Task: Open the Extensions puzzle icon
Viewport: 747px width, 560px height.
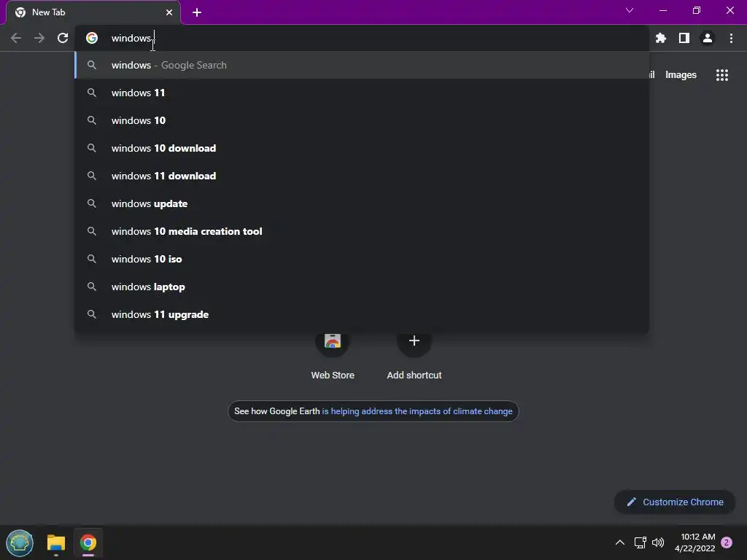Action: pyautogui.click(x=661, y=38)
